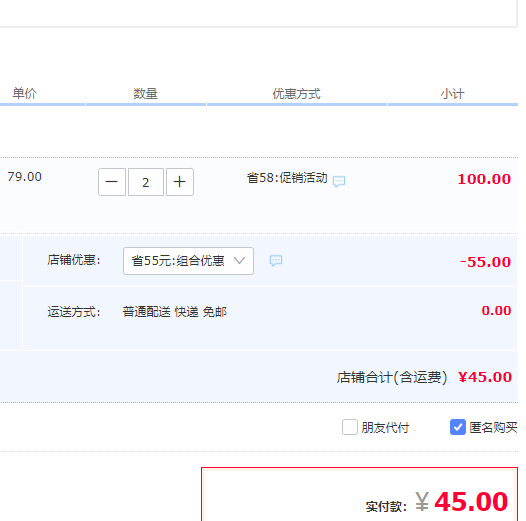Screen dimensions: 526x521
Task: Click the 匿名购买 label text
Action: point(493,428)
